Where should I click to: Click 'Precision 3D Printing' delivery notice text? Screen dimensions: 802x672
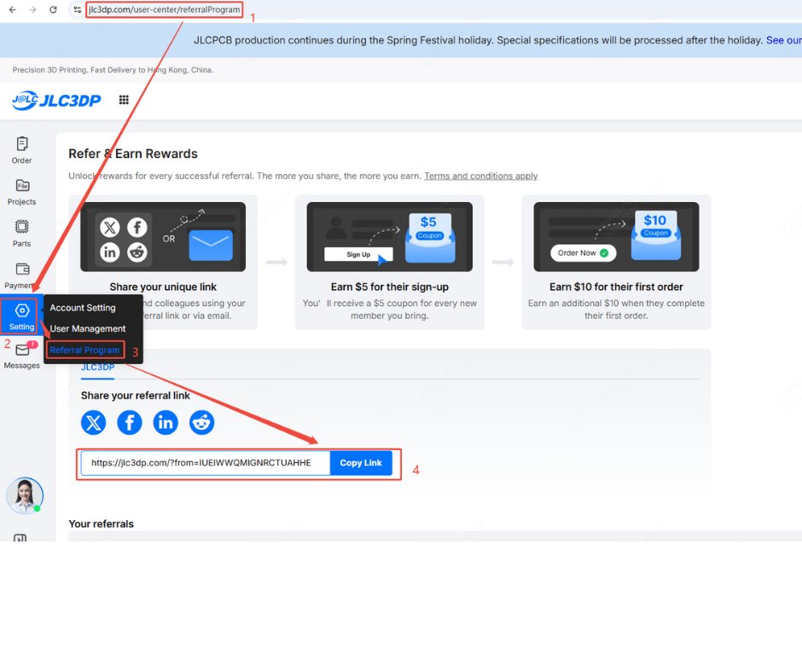113,70
